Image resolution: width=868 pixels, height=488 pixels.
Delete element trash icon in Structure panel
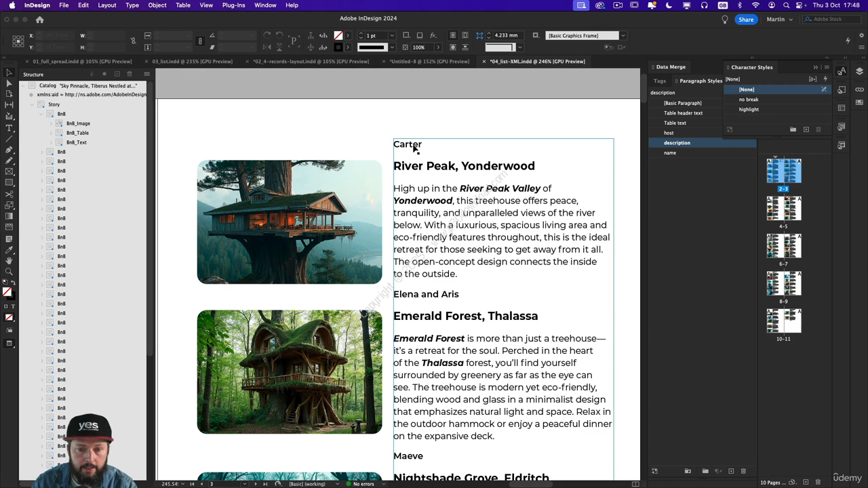coord(130,74)
